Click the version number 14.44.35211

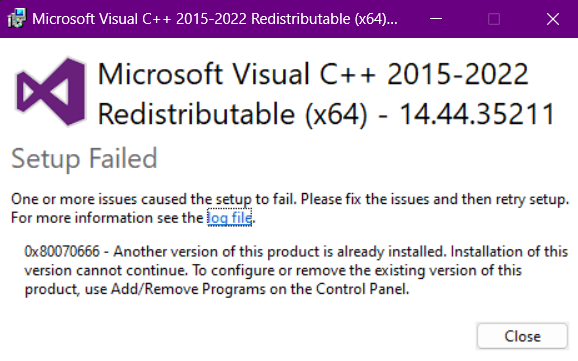[x=477, y=114]
